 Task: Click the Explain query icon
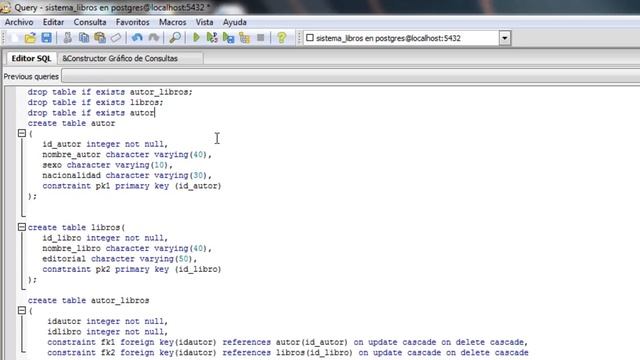[244, 38]
